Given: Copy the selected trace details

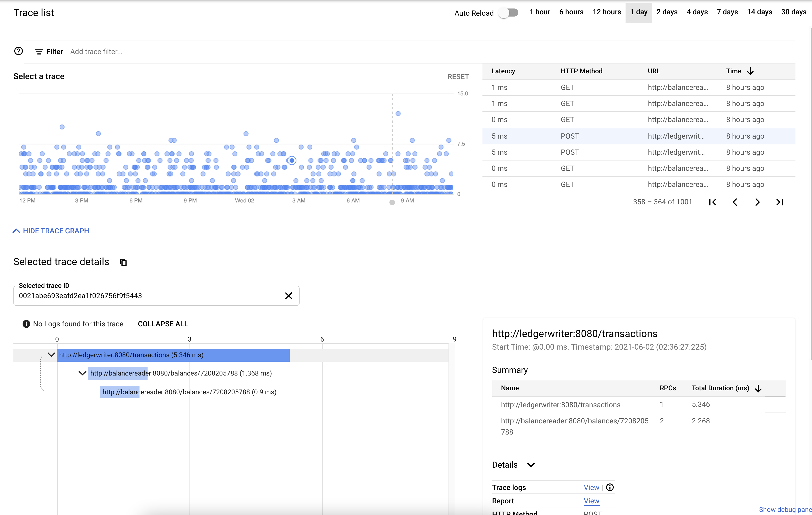Looking at the screenshot, I should click(x=123, y=262).
